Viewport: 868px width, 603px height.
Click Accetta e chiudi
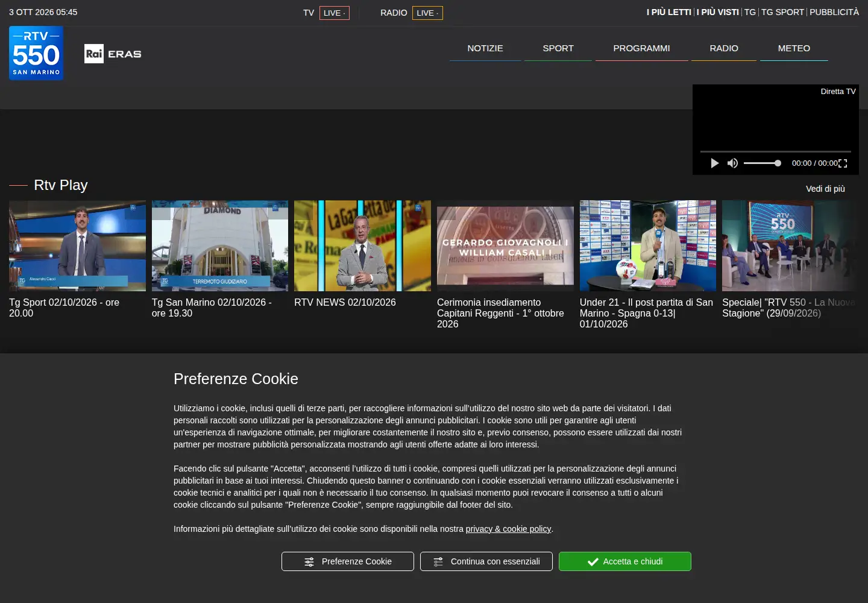[x=625, y=561]
